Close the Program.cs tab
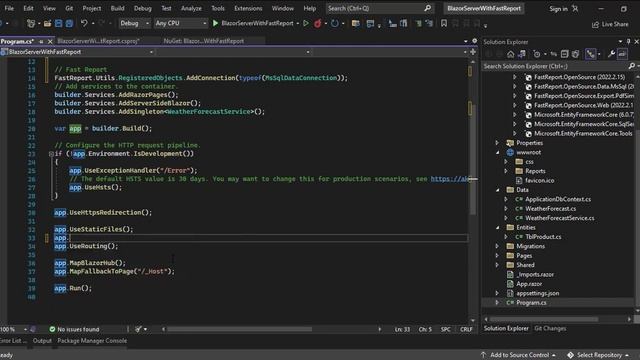The width and height of the screenshot is (640, 360). point(50,42)
